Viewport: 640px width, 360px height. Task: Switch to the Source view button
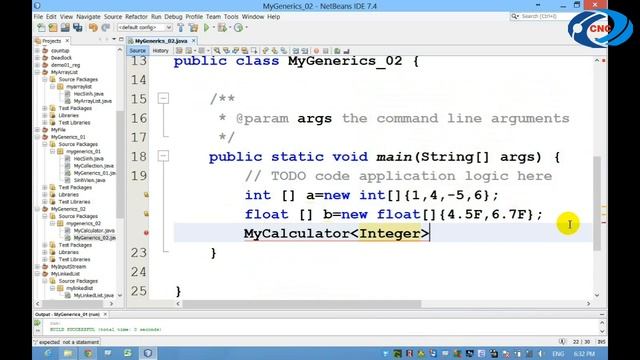(x=138, y=51)
